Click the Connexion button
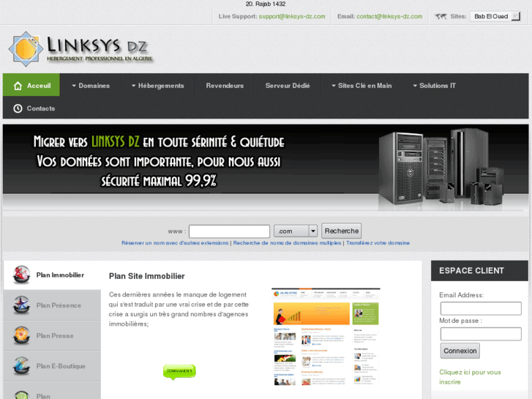 (460, 351)
